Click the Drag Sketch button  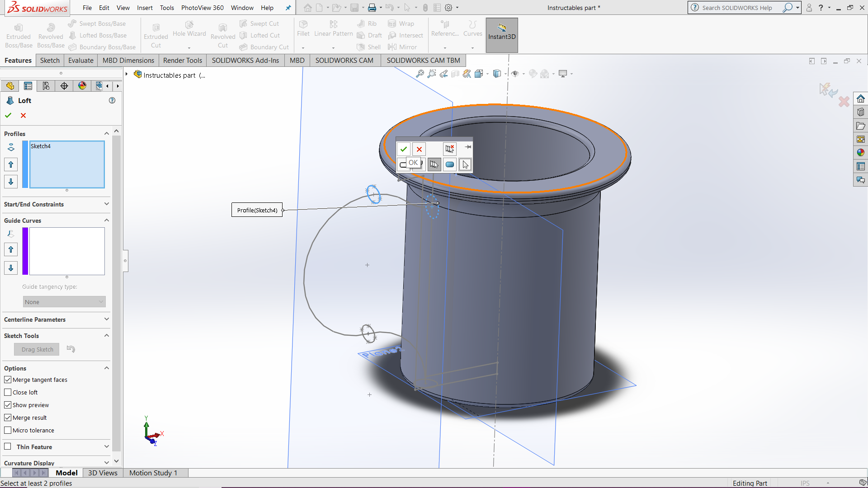(x=37, y=349)
